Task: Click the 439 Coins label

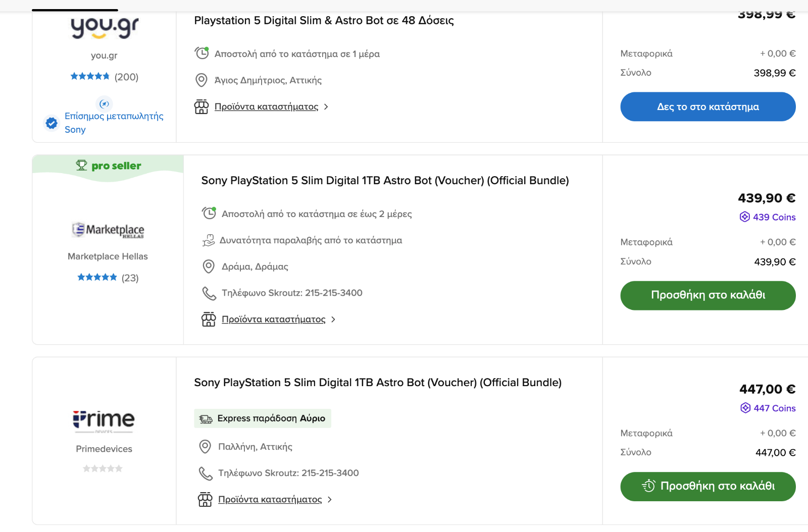Action: 774,217
